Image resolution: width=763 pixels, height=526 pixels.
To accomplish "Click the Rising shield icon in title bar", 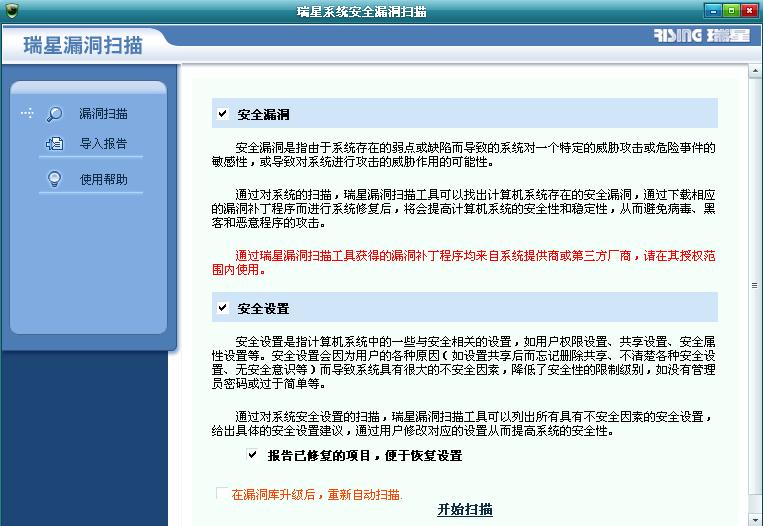I will pos(12,11).
